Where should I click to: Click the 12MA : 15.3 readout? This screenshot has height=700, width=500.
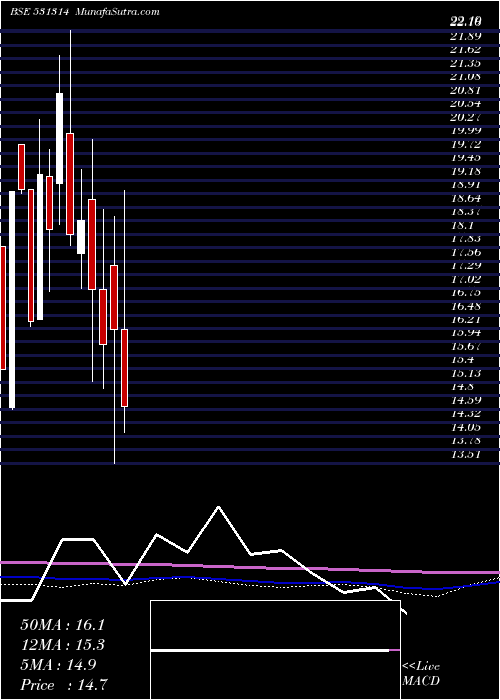tap(64, 645)
